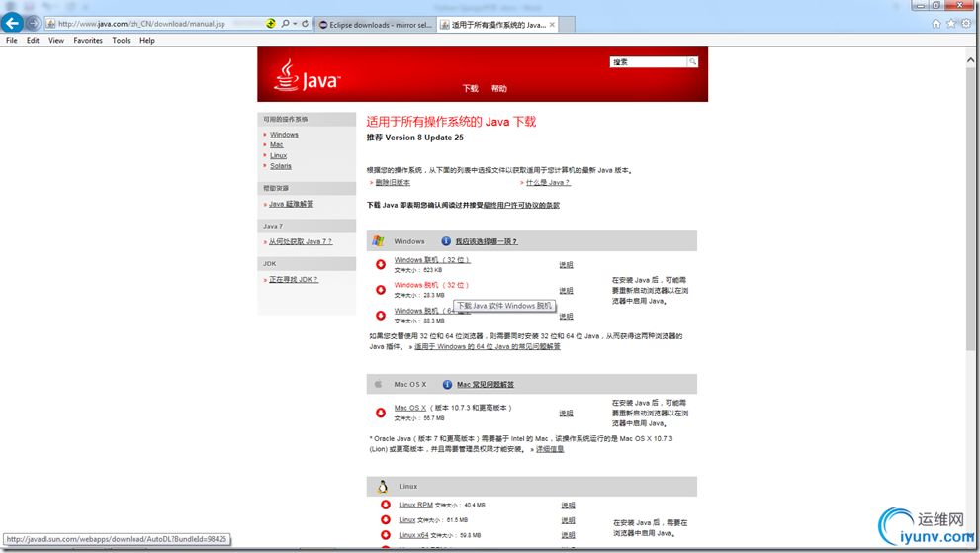
Task: Click the address bar search magnifier icon
Action: pyautogui.click(x=285, y=23)
